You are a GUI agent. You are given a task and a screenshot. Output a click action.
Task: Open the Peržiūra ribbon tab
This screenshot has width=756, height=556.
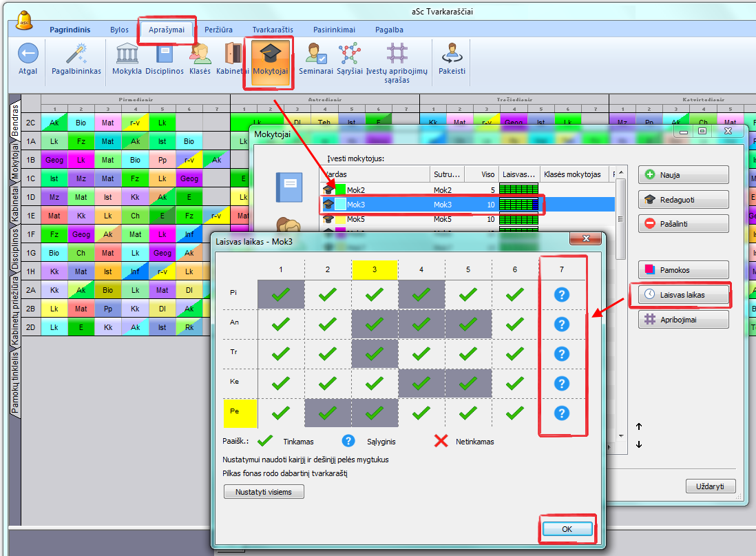pyautogui.click(x=218, y=30)
